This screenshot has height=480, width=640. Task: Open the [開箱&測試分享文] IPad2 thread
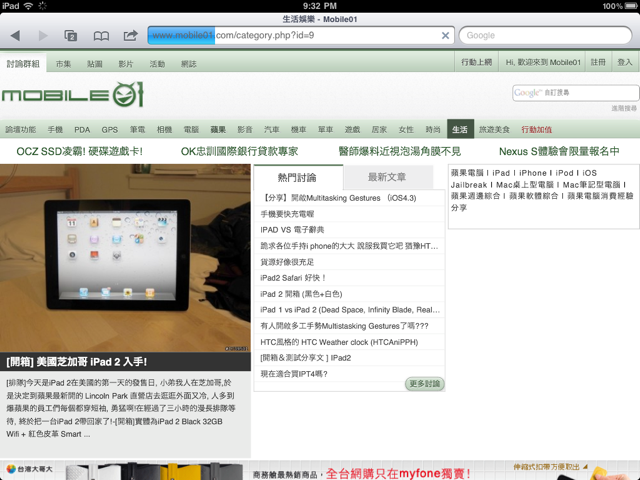coord(306,358)
